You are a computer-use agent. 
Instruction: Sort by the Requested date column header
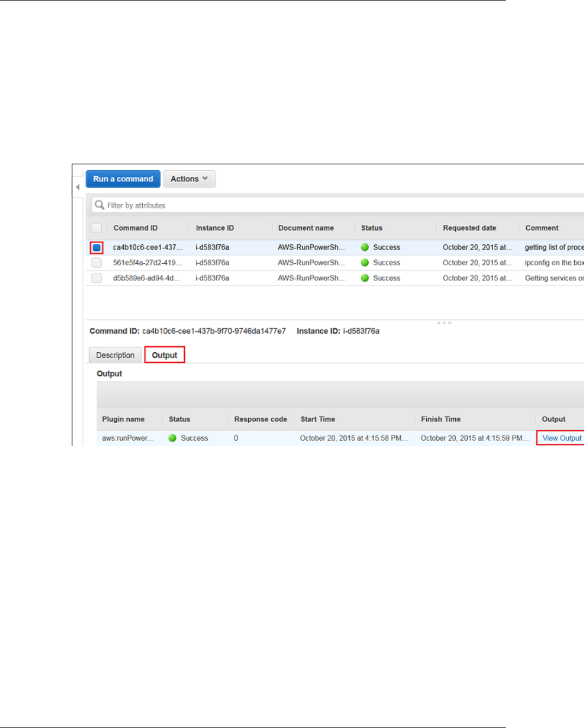[469, 228]
